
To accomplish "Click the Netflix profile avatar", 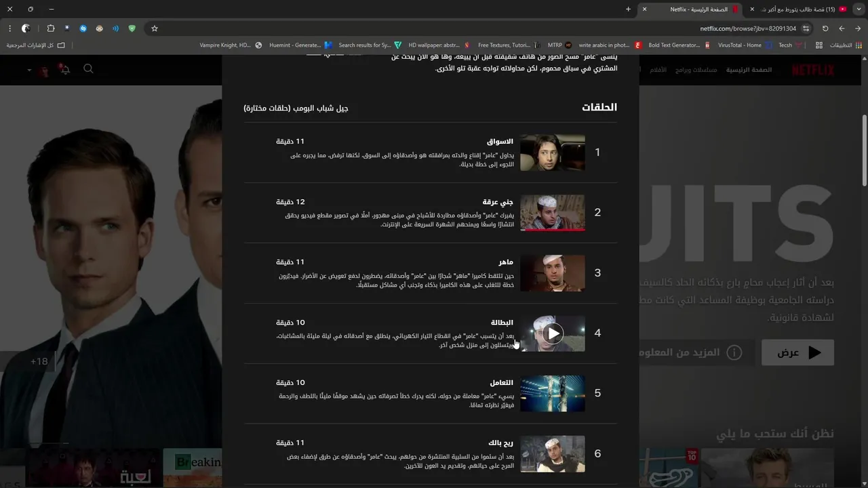I will click(x=44, y=70).
